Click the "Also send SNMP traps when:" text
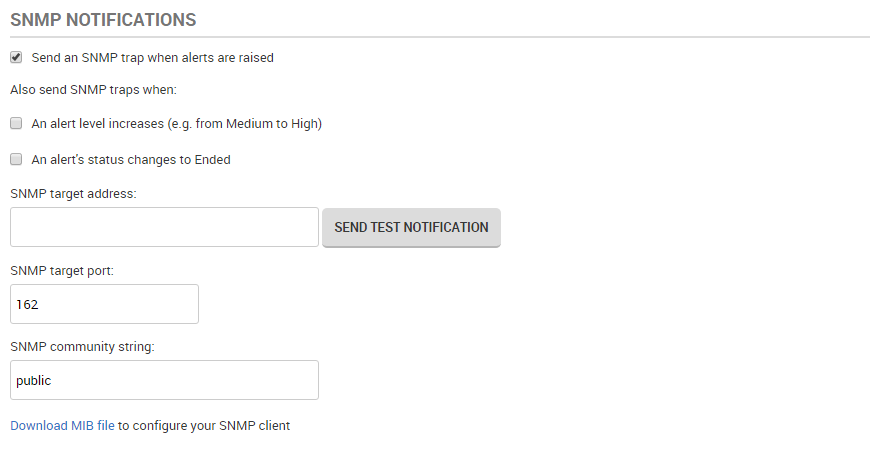The image size is (888, 457). pos(93,90)
